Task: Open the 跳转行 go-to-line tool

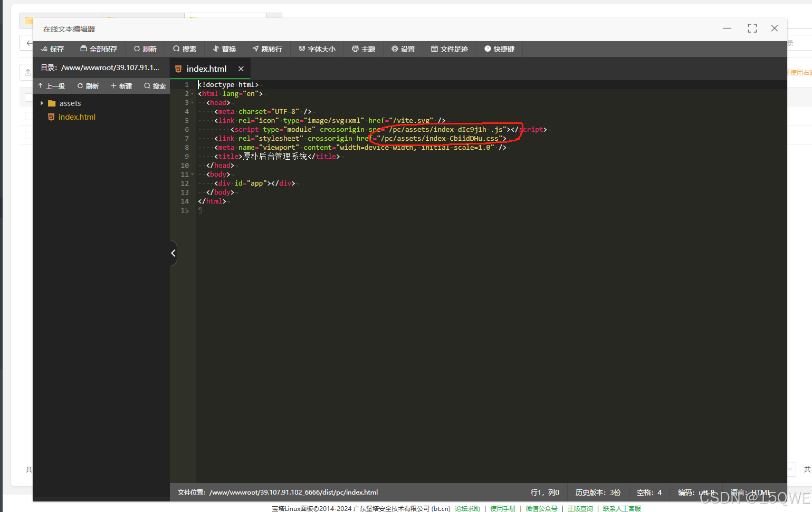Action: 267,49
